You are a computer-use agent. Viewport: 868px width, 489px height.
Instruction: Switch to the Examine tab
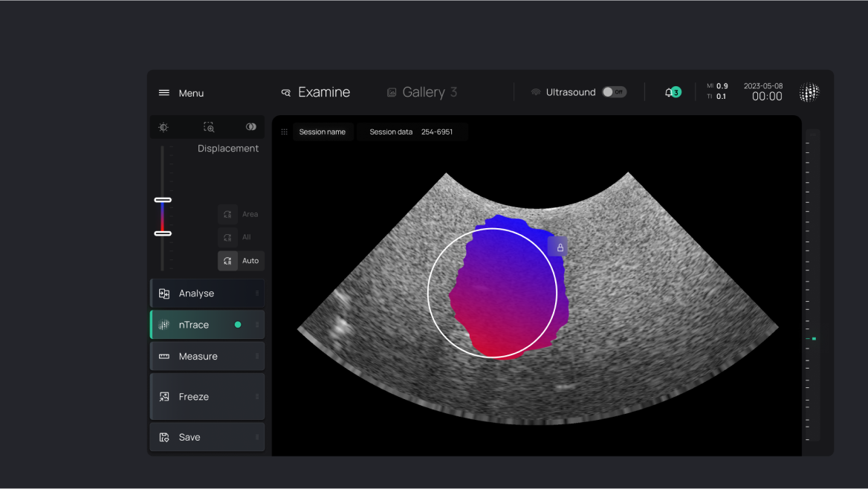pos(315,93)
